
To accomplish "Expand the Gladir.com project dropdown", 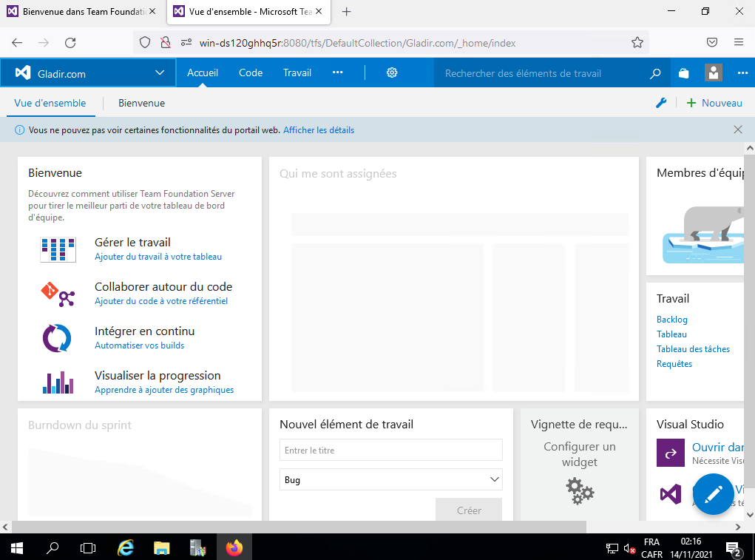I will point(160,72).
